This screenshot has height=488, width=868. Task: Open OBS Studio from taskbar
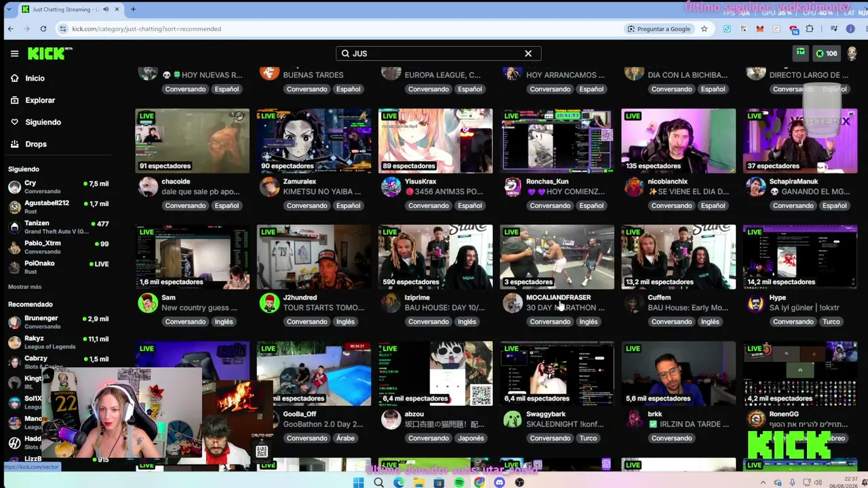click(519, 483)
